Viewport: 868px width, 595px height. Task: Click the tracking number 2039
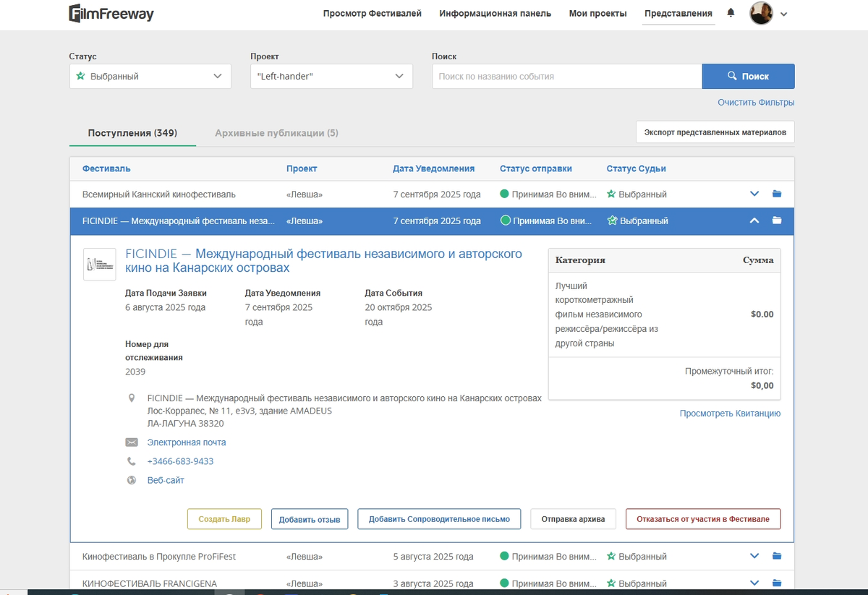[x=135, y=372]
